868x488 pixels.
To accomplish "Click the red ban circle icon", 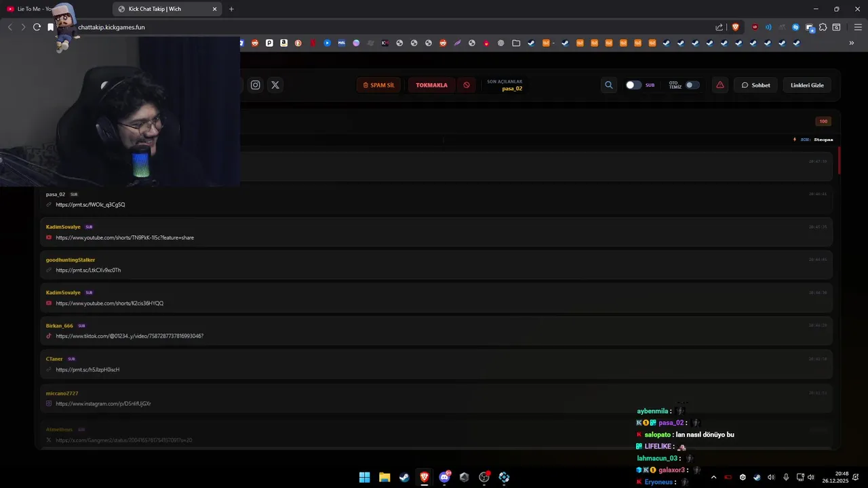I will point(467,85).
